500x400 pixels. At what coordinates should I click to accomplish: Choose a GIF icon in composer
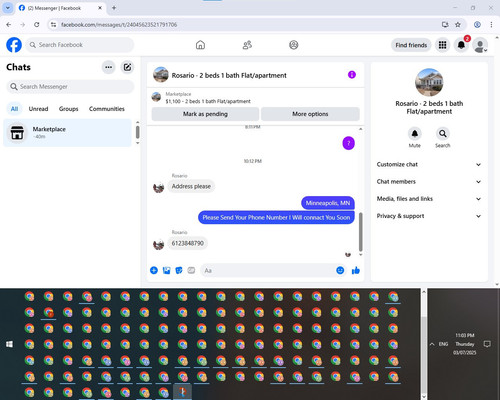pos(191,270)
